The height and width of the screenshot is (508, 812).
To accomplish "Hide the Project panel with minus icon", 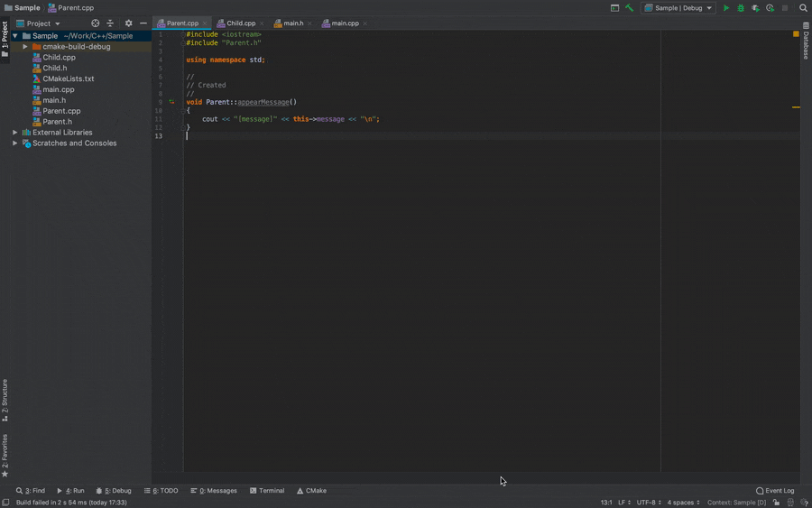I will [143, 23].
